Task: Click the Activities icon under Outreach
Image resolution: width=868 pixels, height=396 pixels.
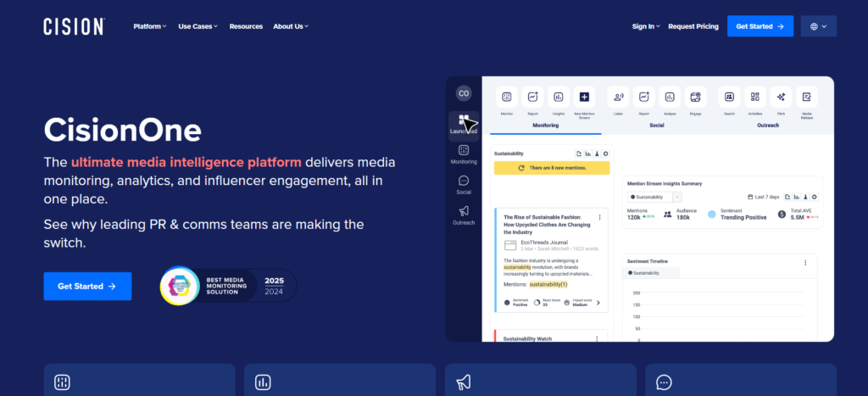Action: click(x=755, y=98)
